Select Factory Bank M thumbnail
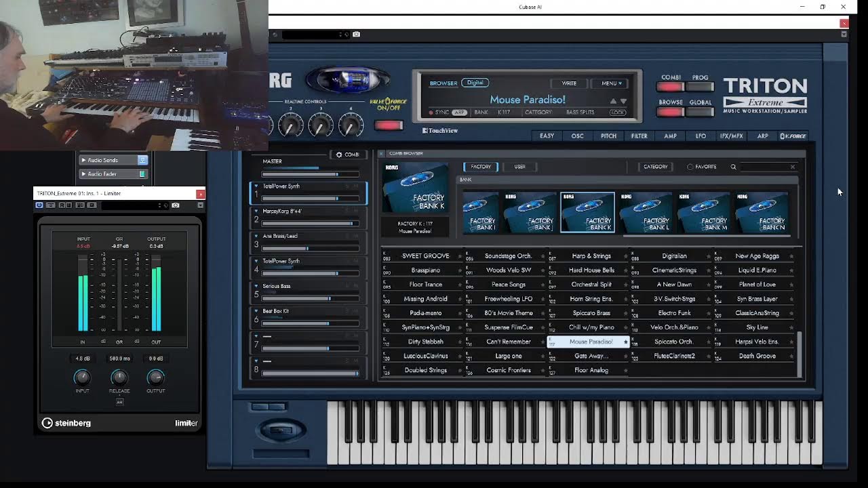Screen dimensions: 868x488 [x=703, y=212]
